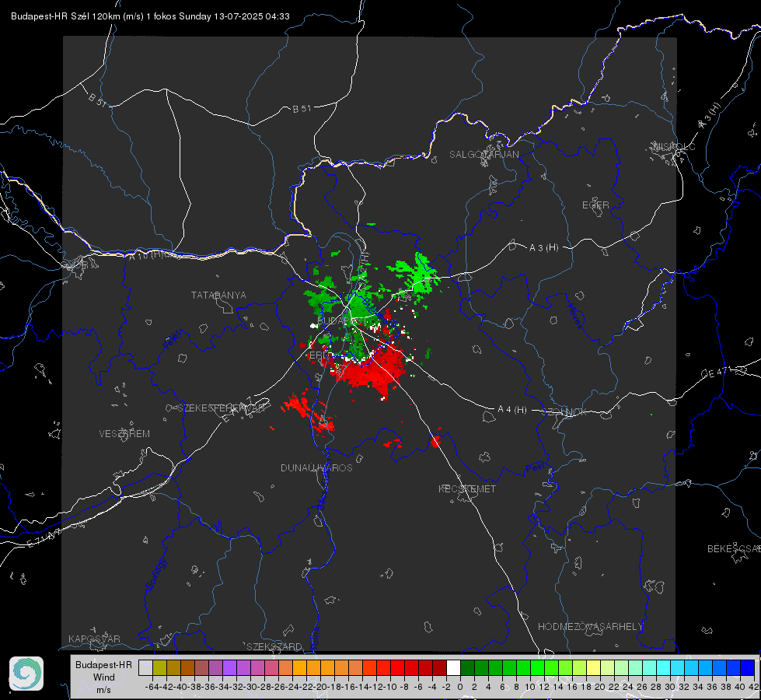761x700 pixels.
Task: Pick the cyan swatch between 28 and 30
Action: point(664,667)
